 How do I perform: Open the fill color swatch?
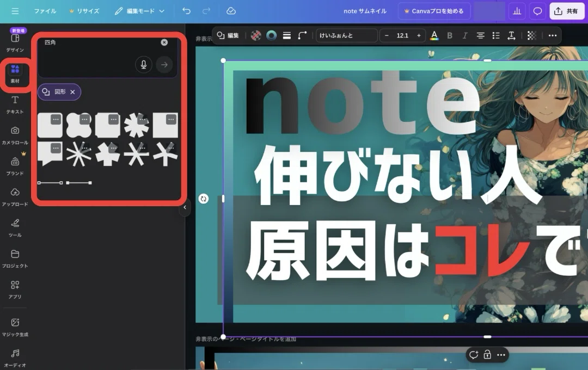pos(256,35)
